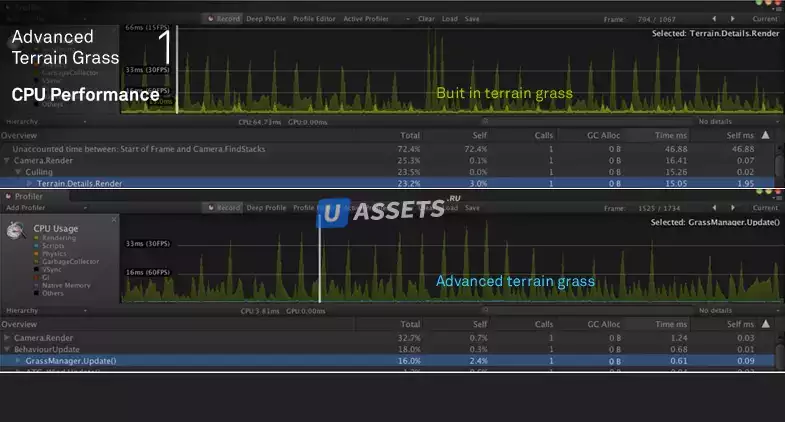This screenshot has height=422, width=785.
Task: Go to previous frame in Terrain.Details.Render profiler
Action: click(714, 19)
